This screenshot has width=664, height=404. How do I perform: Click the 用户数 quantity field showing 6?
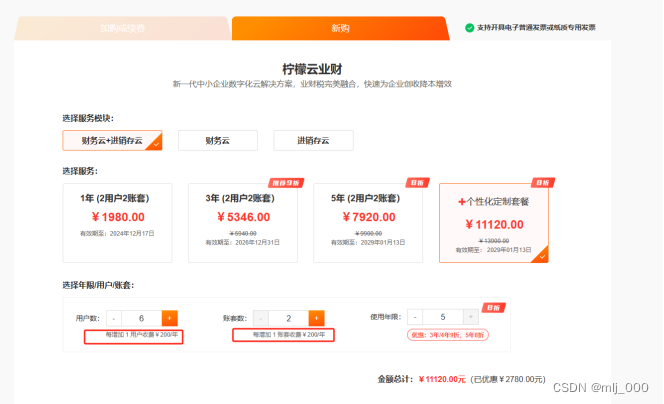(141, 318)
